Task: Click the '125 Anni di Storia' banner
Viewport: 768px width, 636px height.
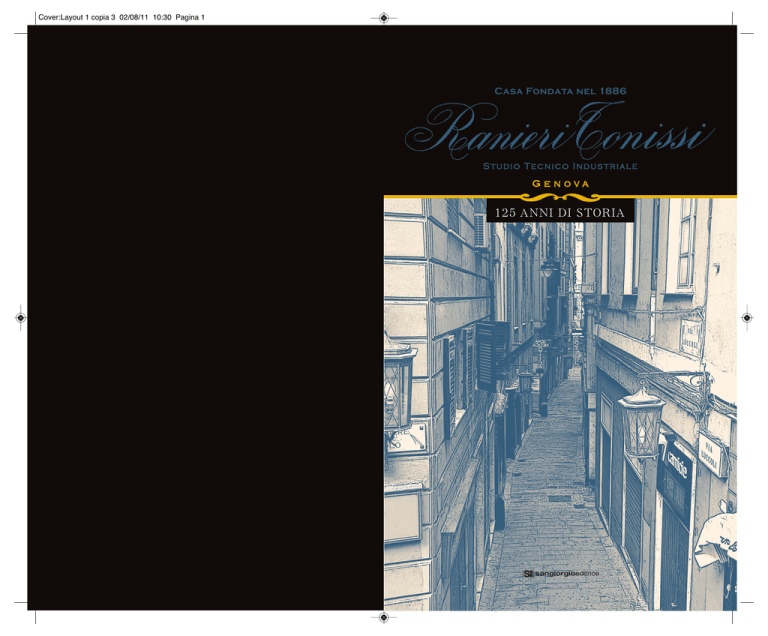Action: pyautogui.click(x=560, y=212)
